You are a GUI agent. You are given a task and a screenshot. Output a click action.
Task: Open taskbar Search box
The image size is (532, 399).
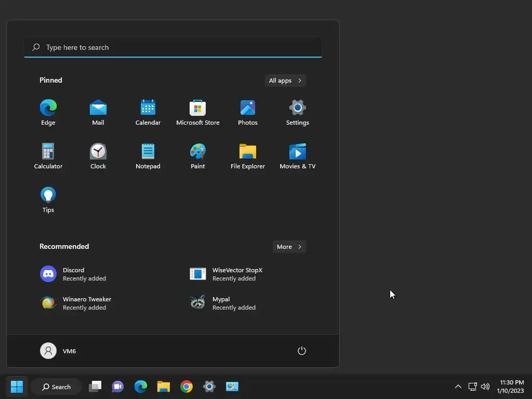(56, 387)
